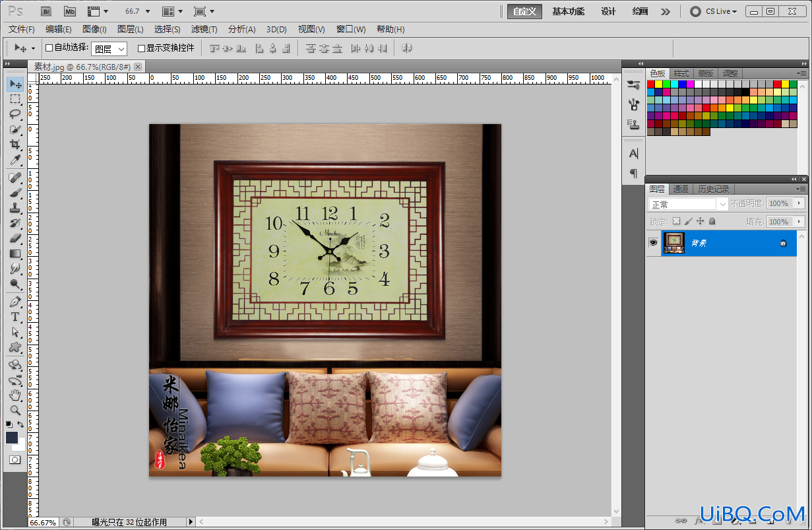Open the blend mode 正常 dropdown
The width and height of the screenshot is (812, 530).
688,205
